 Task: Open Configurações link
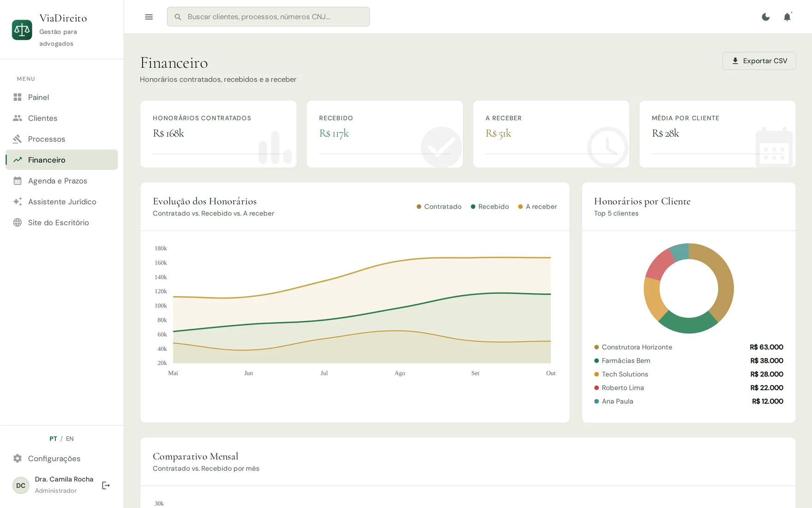62,459
